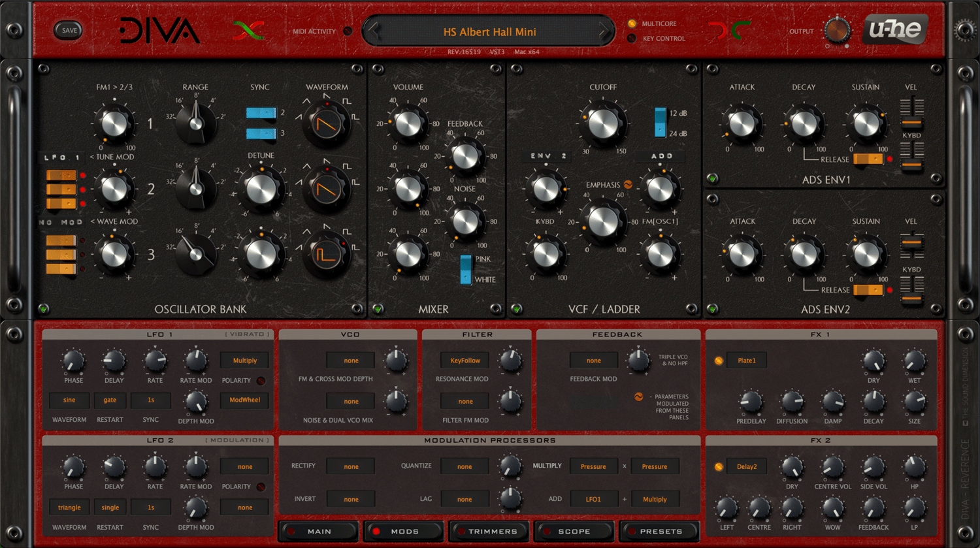
Task: Open the Rectify source dropdown
Action: [351, 467]
